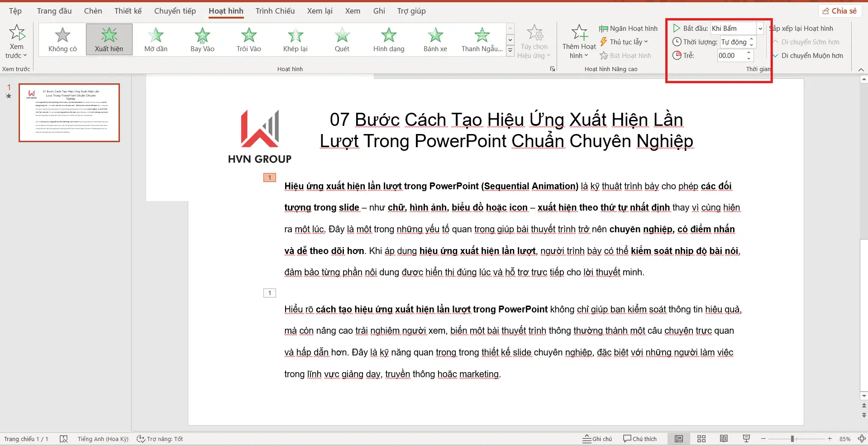This screenshot has height=446, width=868.
Task: Click the Thêm Hoạt hình star icon
Action: pos(579,34)
